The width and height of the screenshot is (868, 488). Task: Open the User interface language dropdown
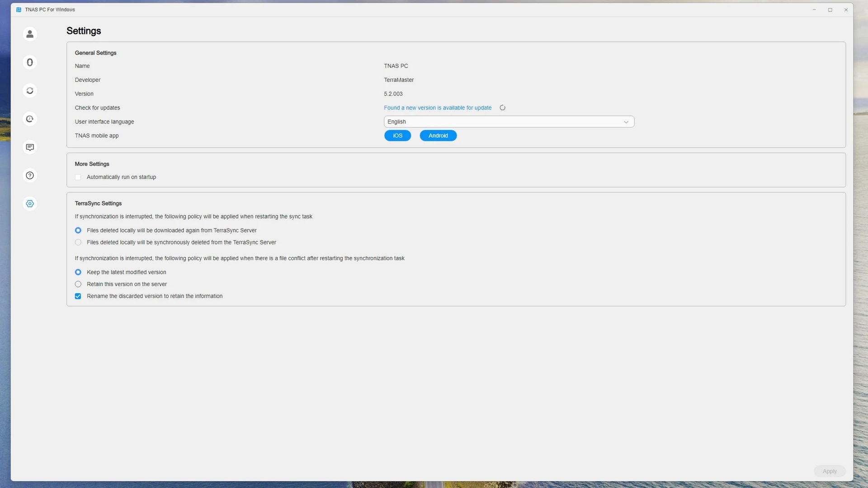point(502,122)
